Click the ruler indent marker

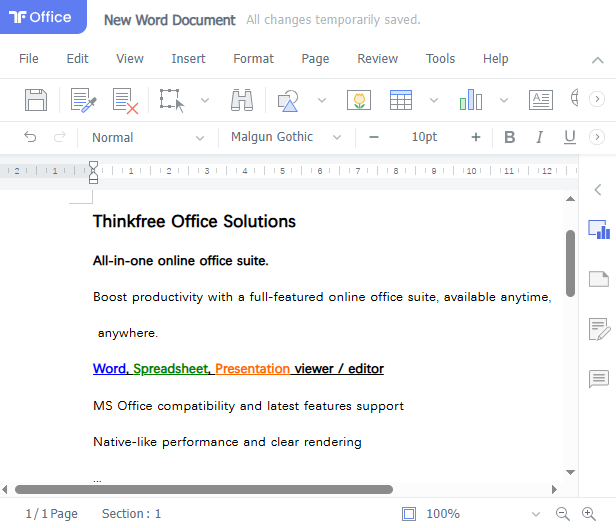pos(93,172)
